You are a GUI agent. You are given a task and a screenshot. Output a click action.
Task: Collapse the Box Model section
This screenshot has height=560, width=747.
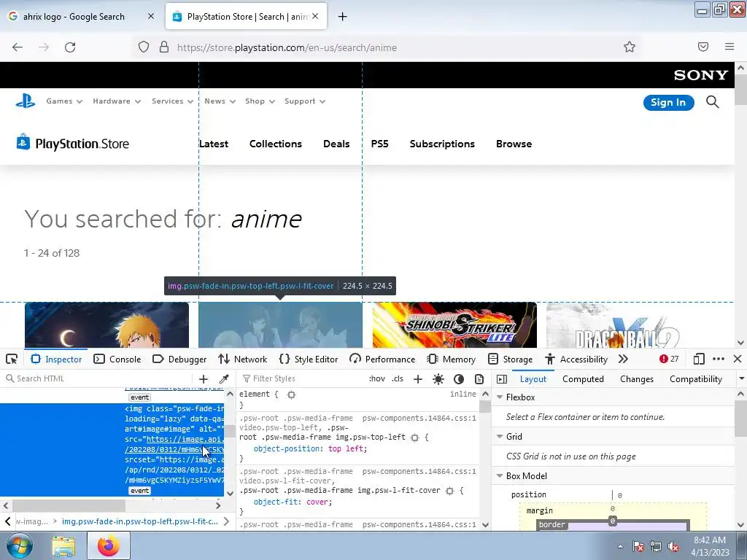[500, 476]
